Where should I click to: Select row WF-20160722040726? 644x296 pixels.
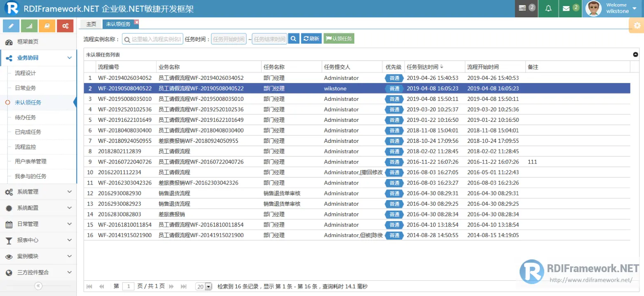click(x=357, y=162)
